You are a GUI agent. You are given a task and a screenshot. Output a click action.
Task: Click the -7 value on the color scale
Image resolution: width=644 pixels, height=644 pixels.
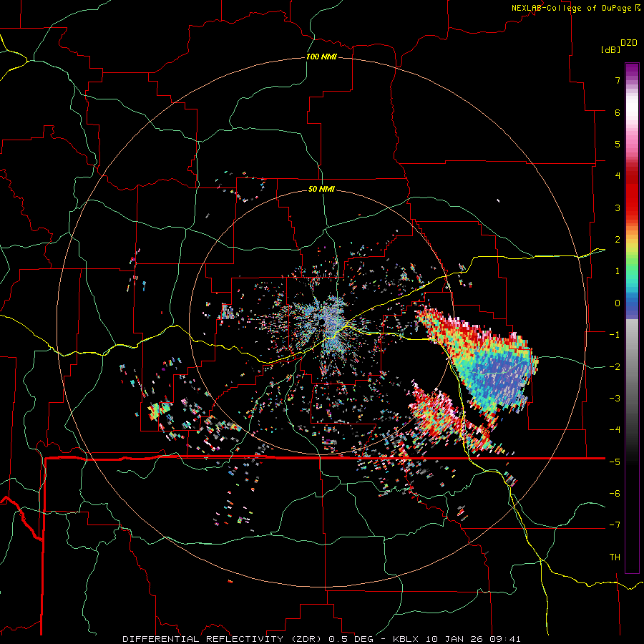coord(615,525)
